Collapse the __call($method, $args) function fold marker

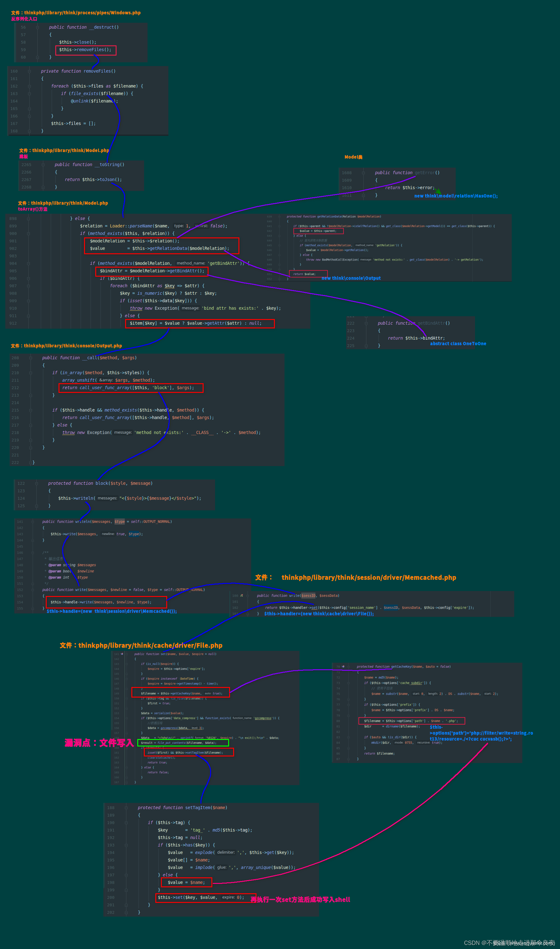(31, 358)
